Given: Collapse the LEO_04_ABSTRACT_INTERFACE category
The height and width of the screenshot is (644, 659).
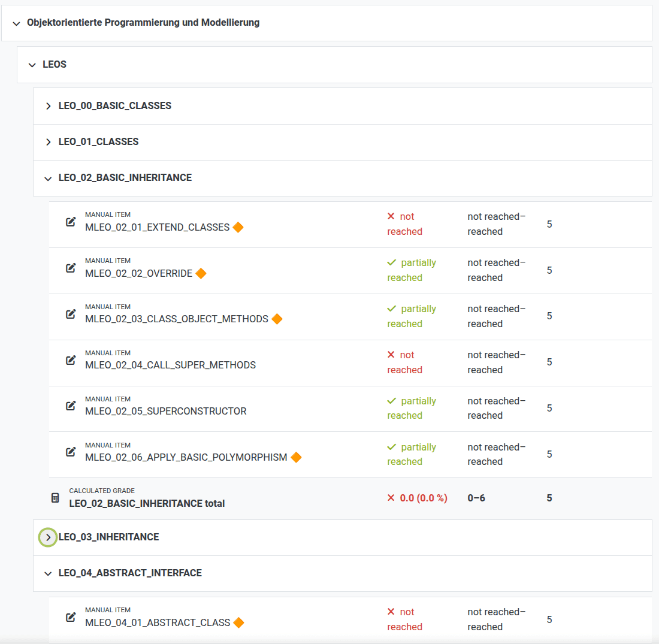Looking at the screenshot, I should click(48, 573).
